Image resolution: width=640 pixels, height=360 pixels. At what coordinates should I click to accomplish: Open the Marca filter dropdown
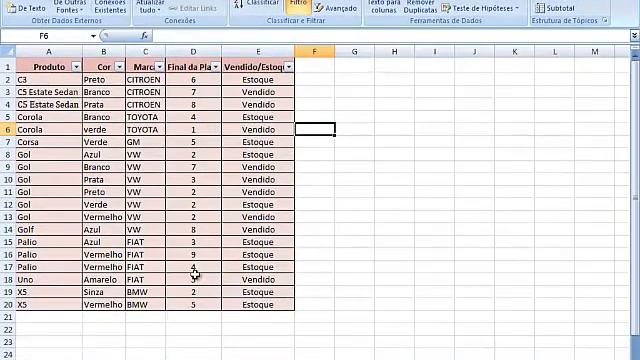(160, 67)
